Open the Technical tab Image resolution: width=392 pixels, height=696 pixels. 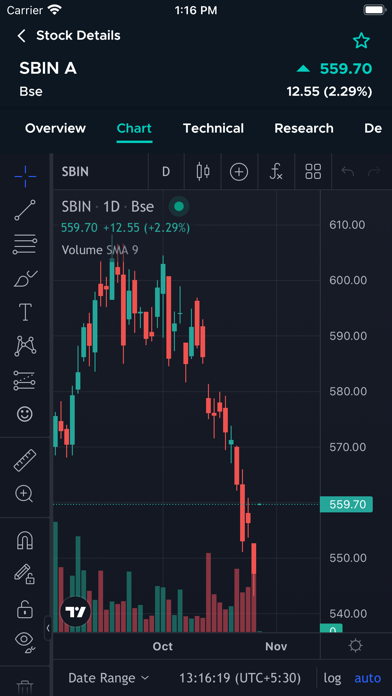pos(213,128)
